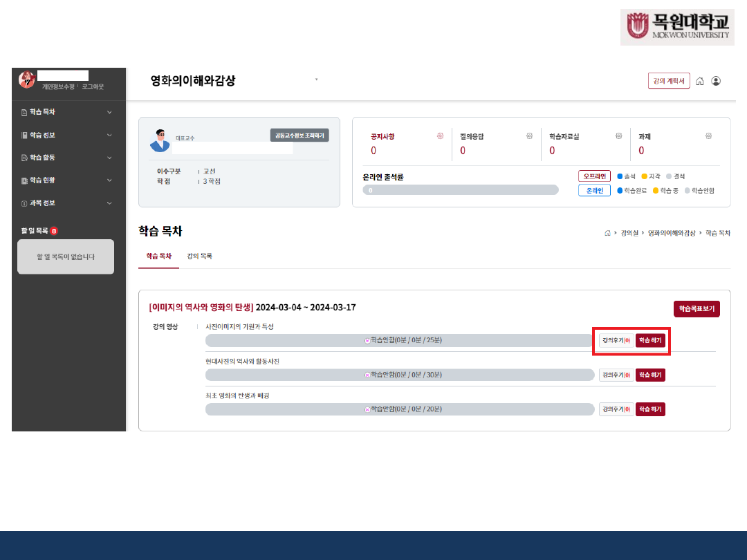Click the gear icon next to 과제

click(x=708, y=136)
